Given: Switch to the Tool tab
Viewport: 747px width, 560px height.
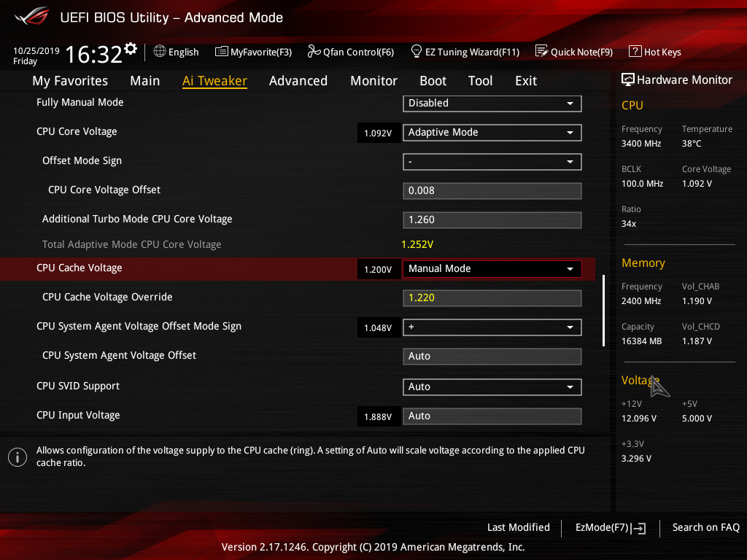Looking at the screenshot, I should point(480,81).
